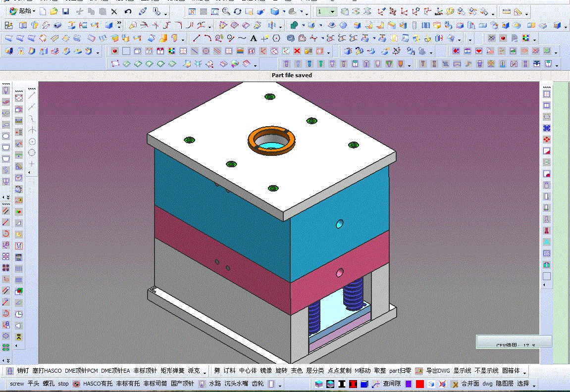Screen dimensions: 570x392
Task: Expand options of the measure toolbar
Action: pyautogui.click(x=527, y=14)
